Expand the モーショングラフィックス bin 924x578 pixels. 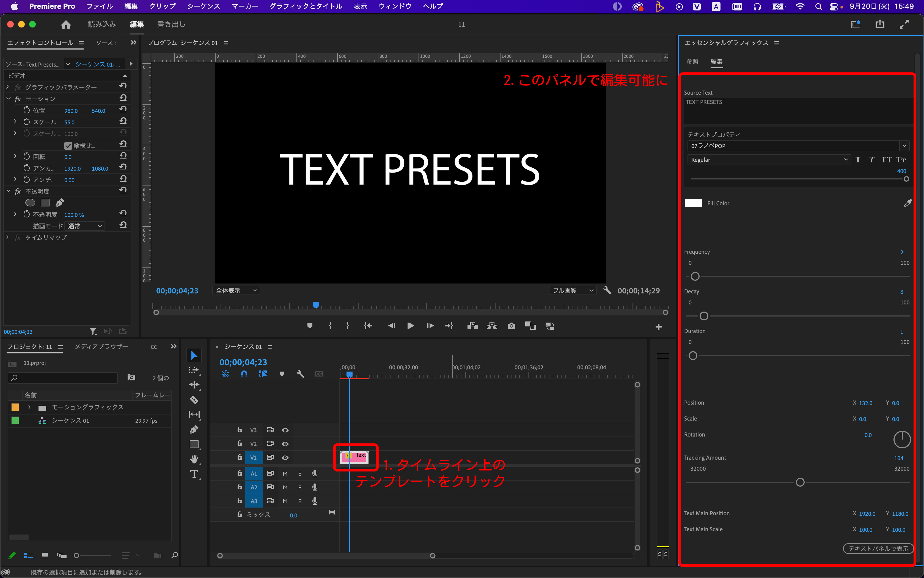point(29,407)
